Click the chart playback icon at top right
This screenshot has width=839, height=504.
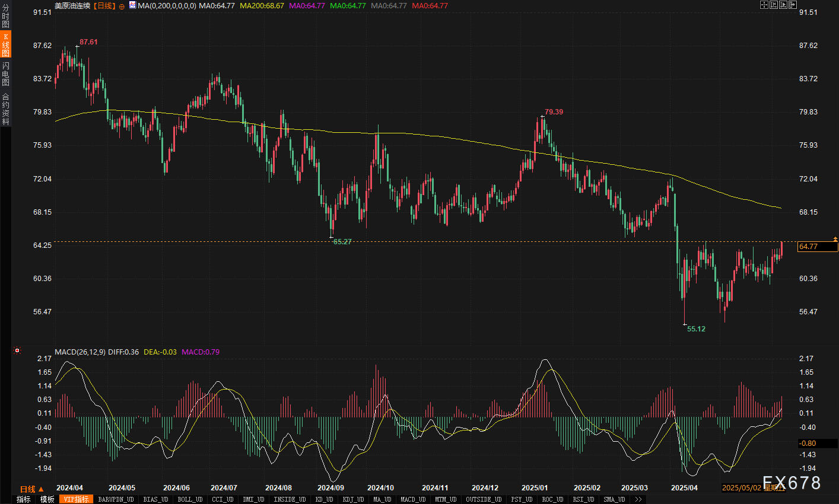783,5
